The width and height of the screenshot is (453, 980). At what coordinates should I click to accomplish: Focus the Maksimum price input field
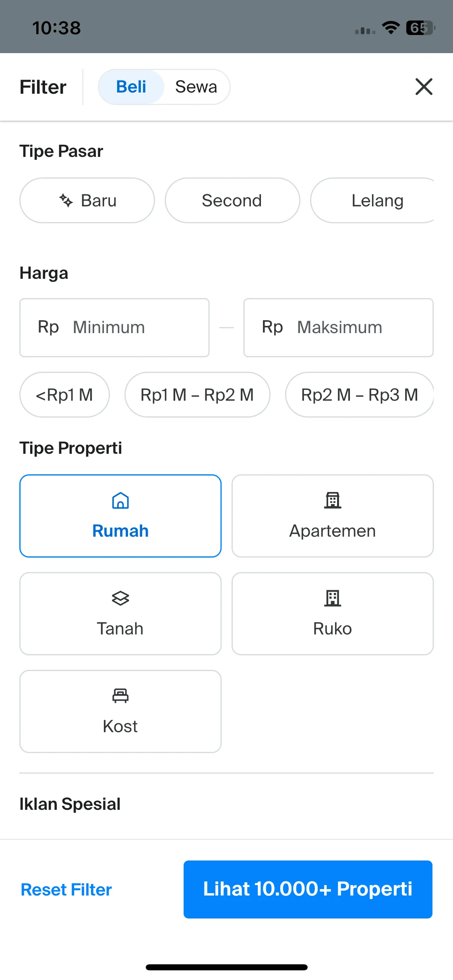click(x=339, y=327)
